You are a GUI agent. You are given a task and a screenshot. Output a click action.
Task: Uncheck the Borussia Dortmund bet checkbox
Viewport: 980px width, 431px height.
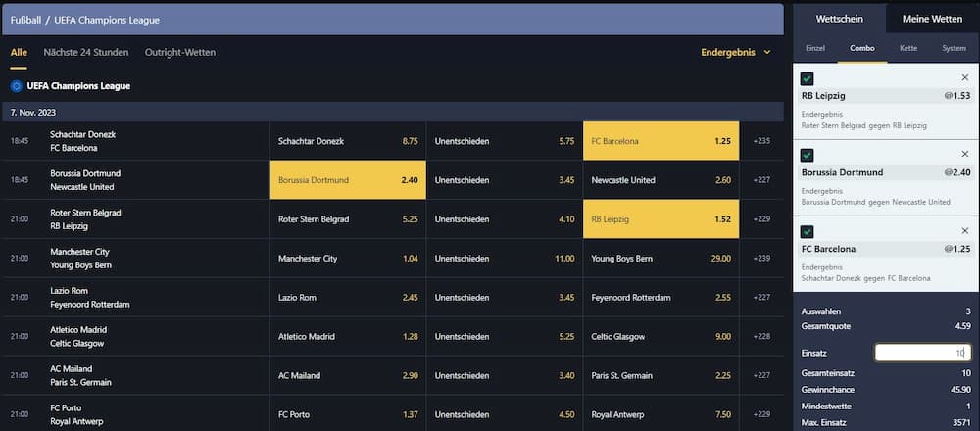808,155
